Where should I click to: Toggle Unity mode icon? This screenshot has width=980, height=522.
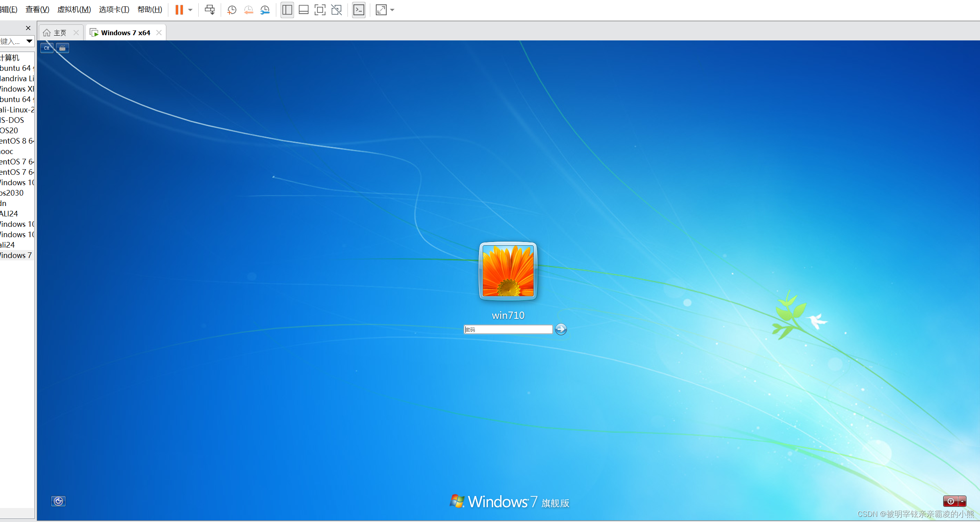pos(337,10)
